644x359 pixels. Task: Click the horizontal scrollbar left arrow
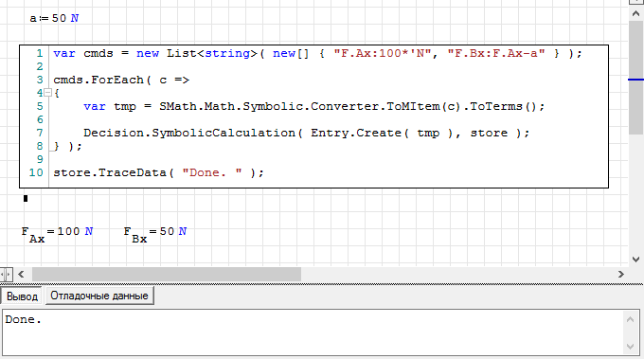click(x=22, y=274)
